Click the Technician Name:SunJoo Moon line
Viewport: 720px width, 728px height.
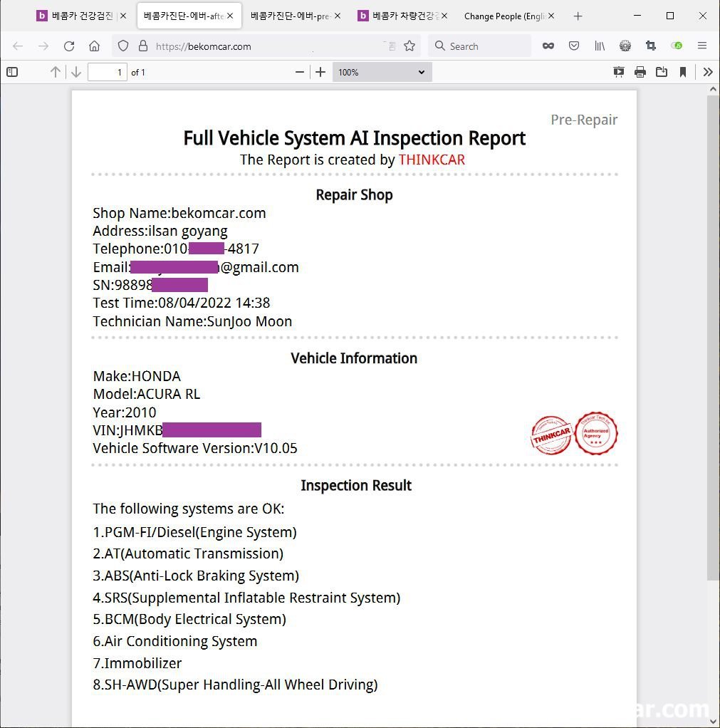(x=193, y=321)
